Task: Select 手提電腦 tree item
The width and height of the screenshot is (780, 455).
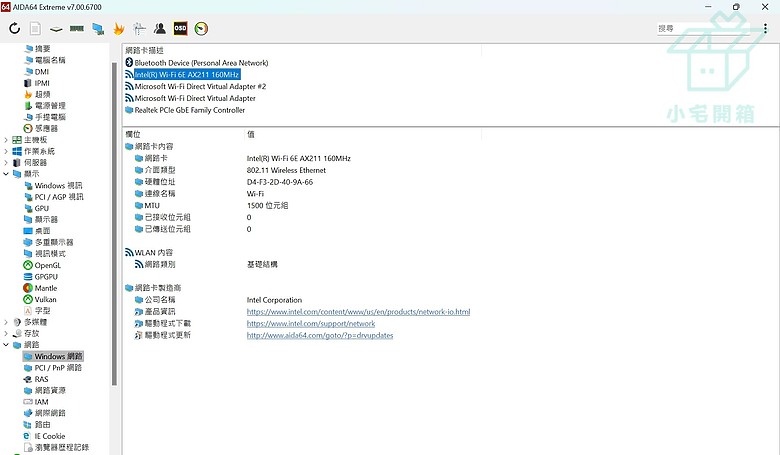Action: pos(44,117)
